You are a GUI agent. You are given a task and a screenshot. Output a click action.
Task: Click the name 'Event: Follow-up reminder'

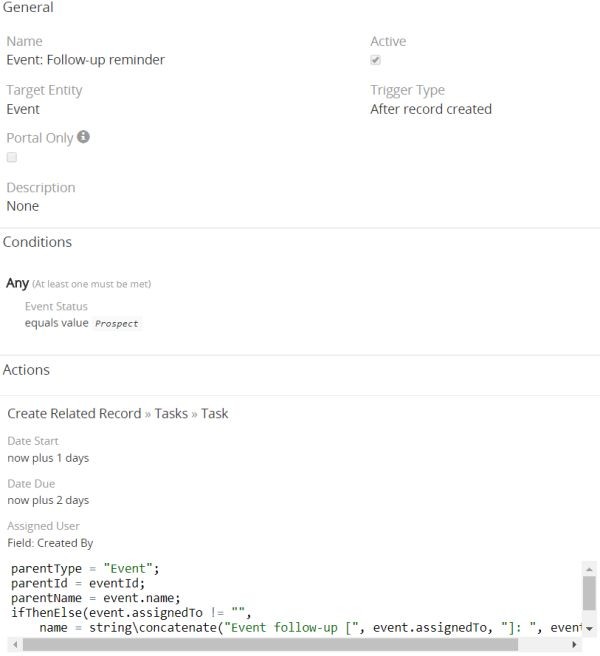tap(86, 60)
